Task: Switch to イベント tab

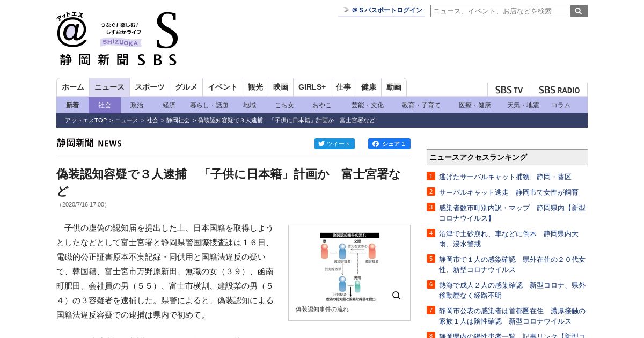Action: point(223,87)
